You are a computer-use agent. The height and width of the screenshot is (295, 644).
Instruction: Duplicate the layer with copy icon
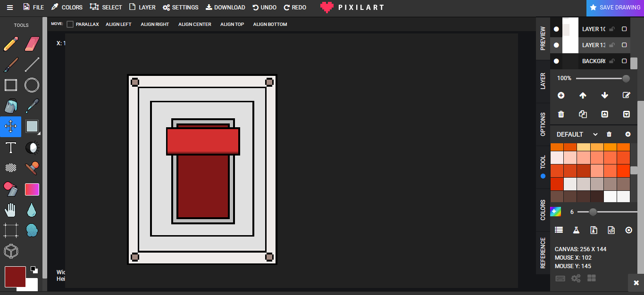(583, 114)
